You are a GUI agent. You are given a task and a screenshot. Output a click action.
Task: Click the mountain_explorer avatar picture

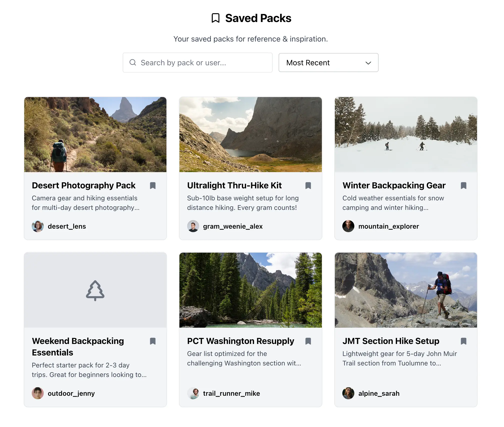[x=348, y=226]
